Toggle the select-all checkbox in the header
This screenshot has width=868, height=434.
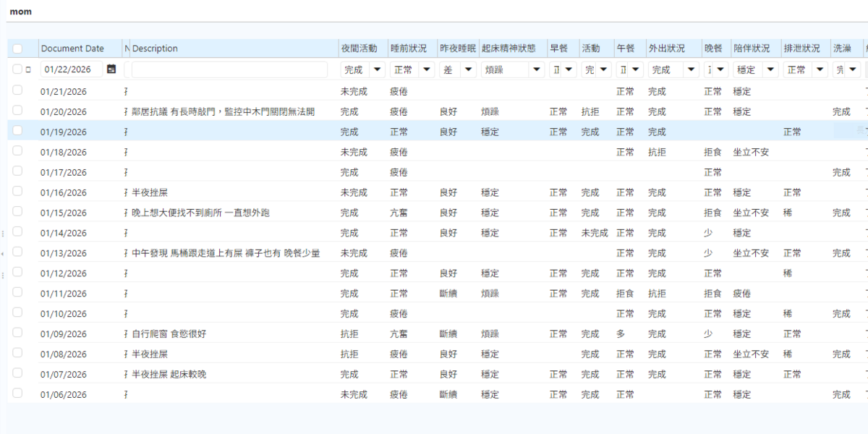click(17, 48)
